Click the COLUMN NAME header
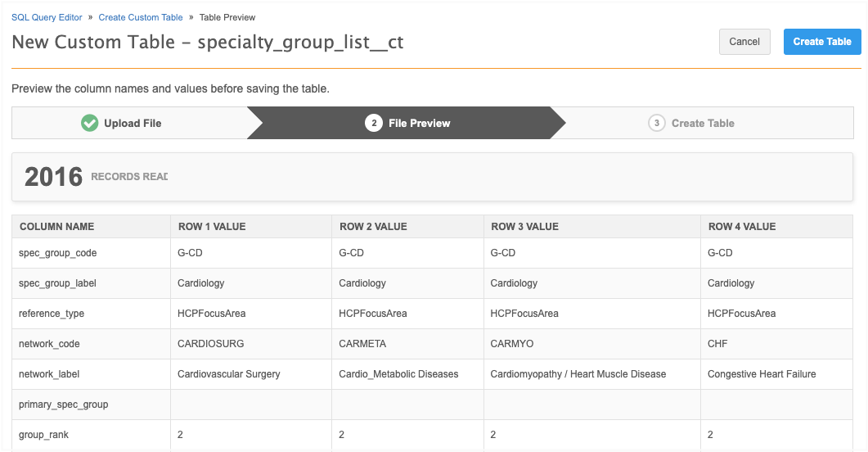 pos(56,227)
